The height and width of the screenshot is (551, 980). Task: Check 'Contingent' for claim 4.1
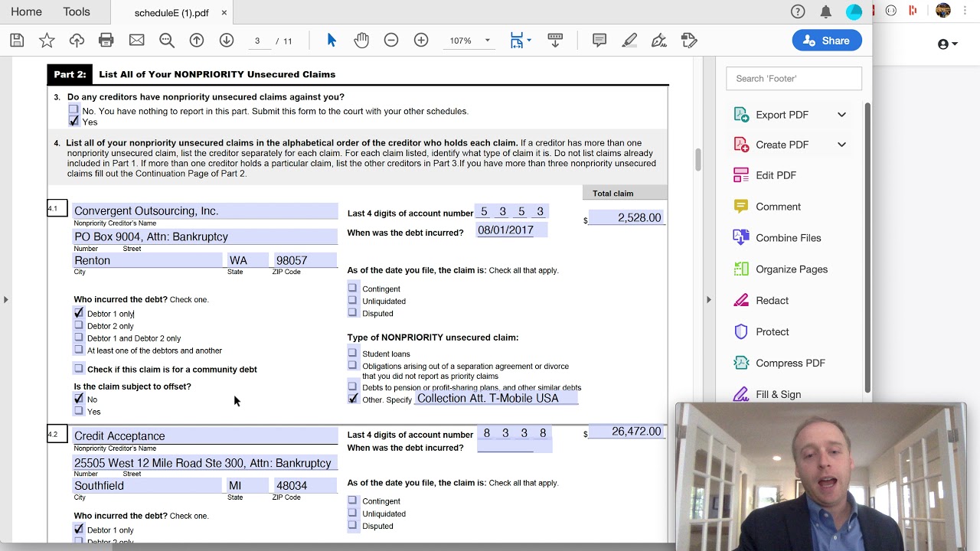352,288
